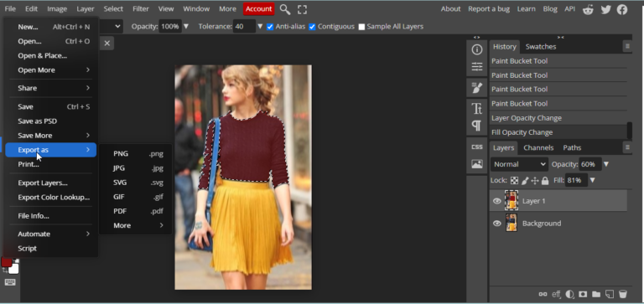
Task: Click the white background color swatch
Action: (x=14, y=269)
